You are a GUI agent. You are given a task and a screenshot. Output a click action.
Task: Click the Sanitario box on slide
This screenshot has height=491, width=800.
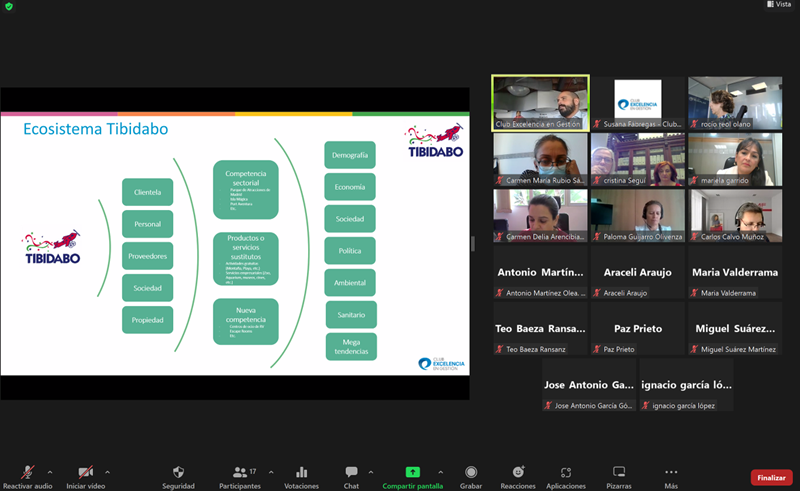pos(351,315)
